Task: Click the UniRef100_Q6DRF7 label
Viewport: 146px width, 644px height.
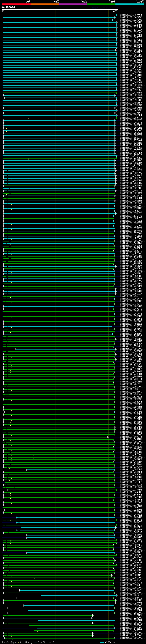Action: click(131, 459)
